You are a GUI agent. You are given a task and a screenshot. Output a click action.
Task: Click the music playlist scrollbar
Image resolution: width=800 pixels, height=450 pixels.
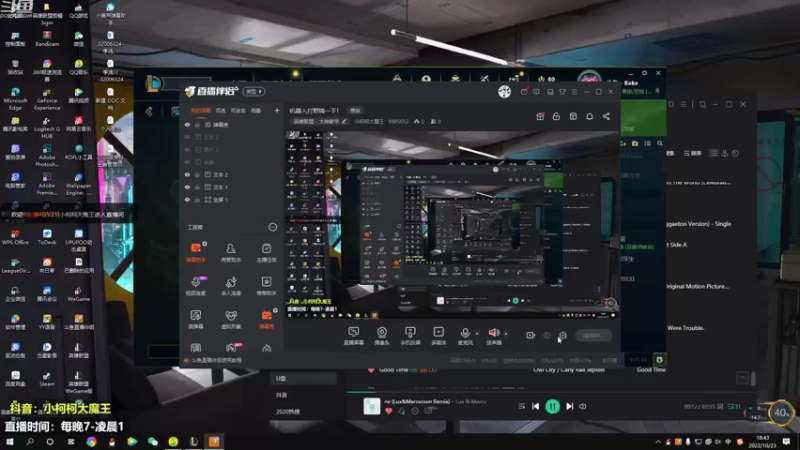(753, 378)
